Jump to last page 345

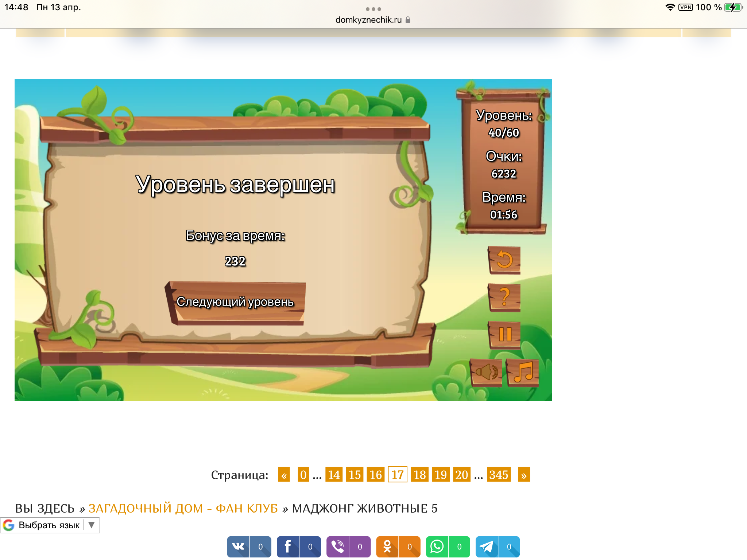point(498,475)
